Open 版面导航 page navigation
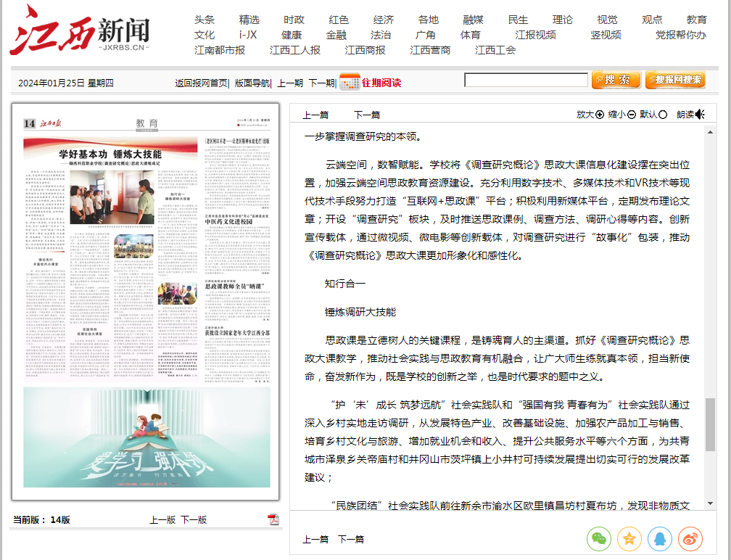The image size is (731, 560). [x=252, y=83]
